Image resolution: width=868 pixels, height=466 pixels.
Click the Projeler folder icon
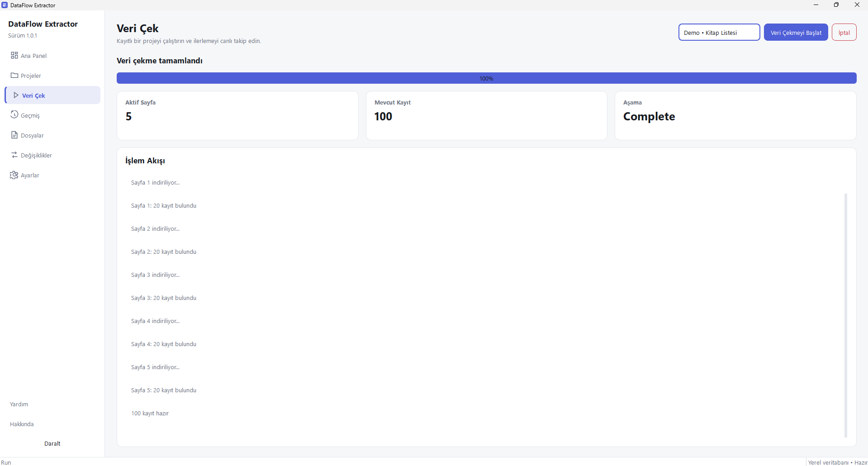(14, 75)
